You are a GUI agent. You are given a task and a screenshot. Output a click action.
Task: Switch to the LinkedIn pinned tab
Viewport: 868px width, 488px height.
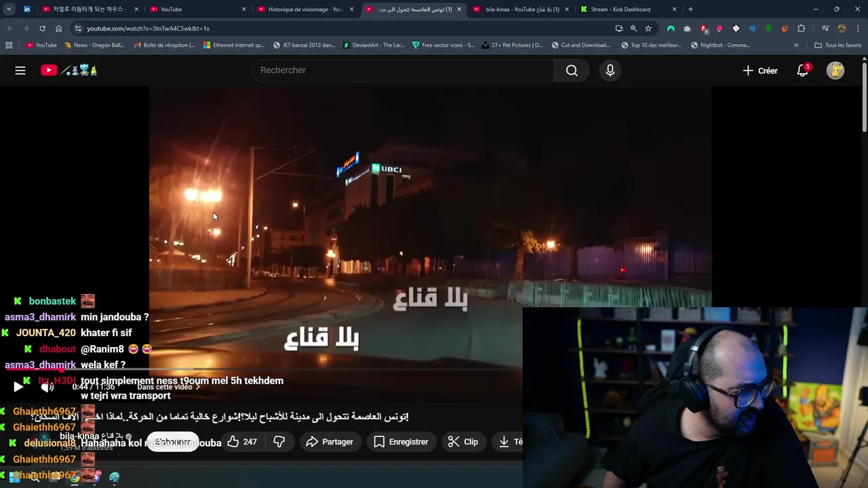pos(27,9)
